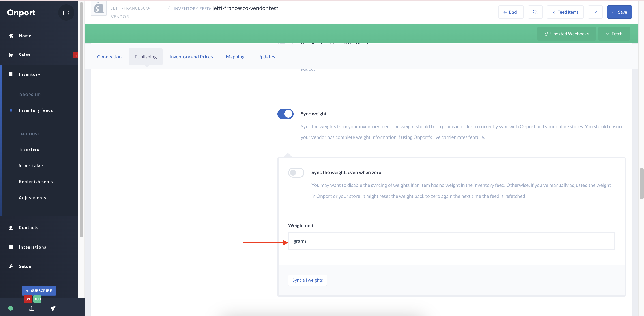The width and height of the screenshot is (644, 316).
Task: Click the Setup wrench icon
Action: [x=11, y=266]
